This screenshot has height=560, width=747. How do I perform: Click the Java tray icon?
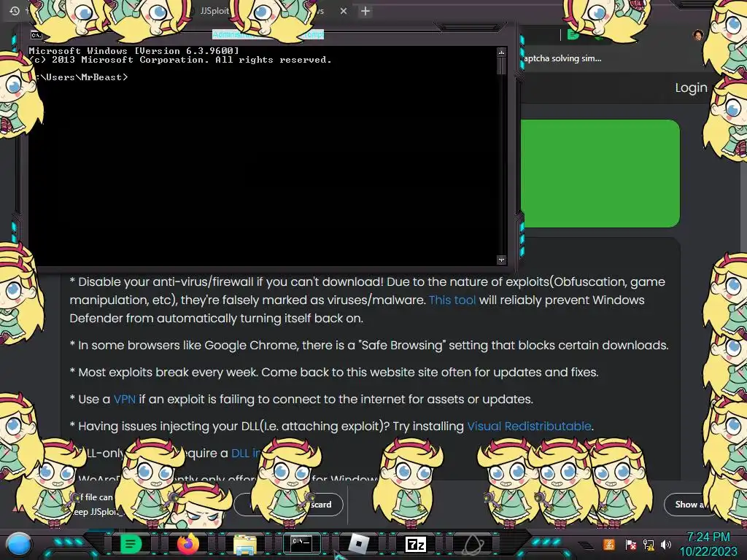pos(609,544)
